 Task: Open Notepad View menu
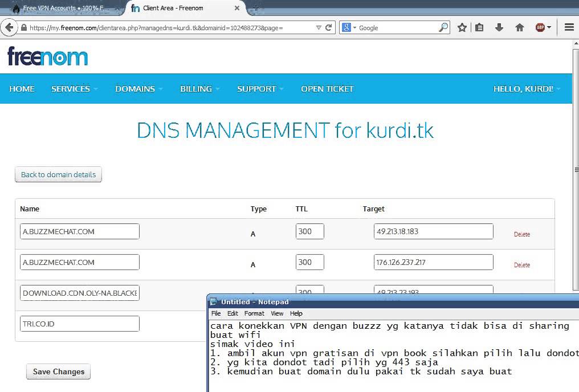277,313
